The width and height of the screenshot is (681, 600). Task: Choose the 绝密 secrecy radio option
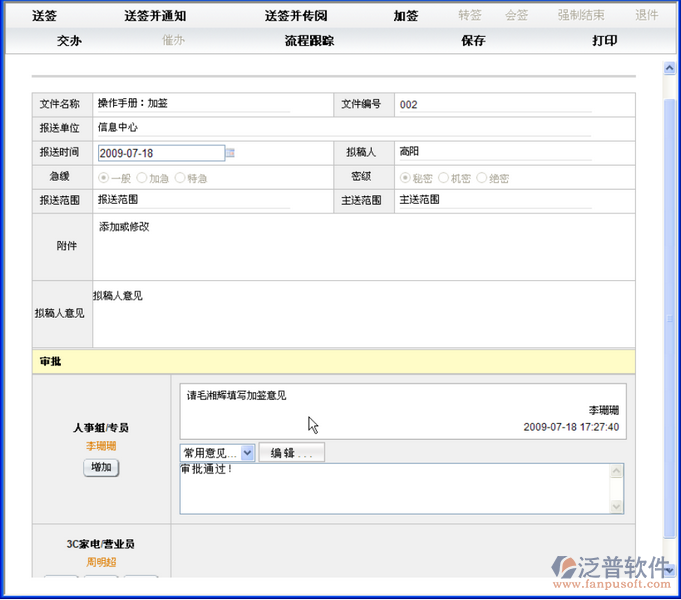[482, 178]
